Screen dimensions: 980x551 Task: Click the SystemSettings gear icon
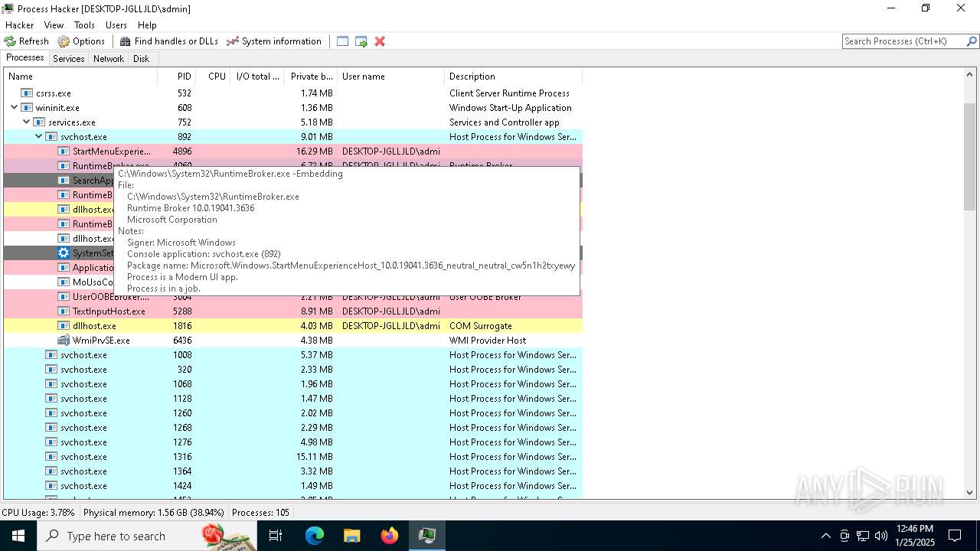[x=64, y=253]
